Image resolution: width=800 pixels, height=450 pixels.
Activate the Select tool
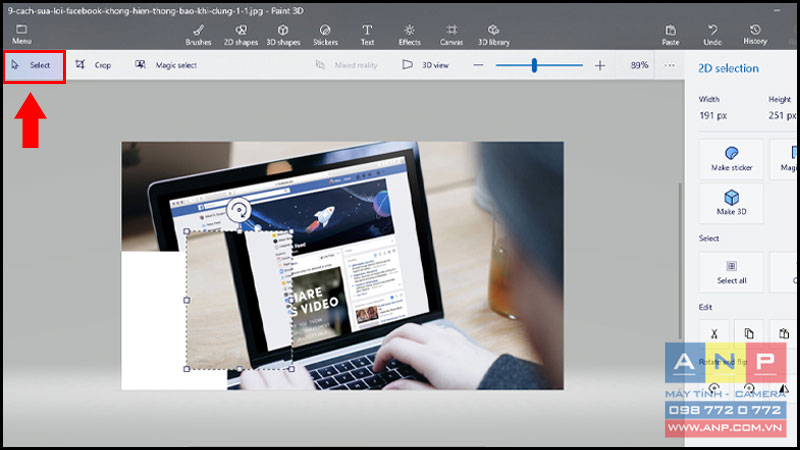34,66
